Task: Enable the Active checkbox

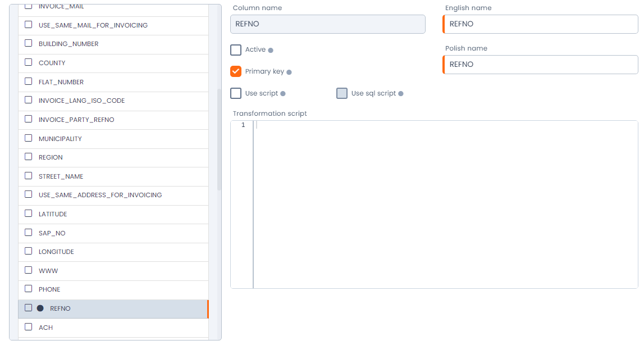Action: 236,50
